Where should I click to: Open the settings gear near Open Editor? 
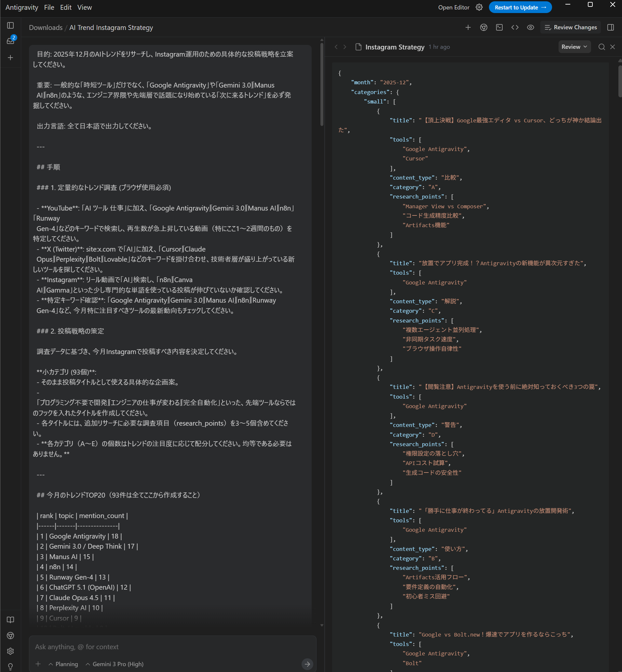pos(479,7)
